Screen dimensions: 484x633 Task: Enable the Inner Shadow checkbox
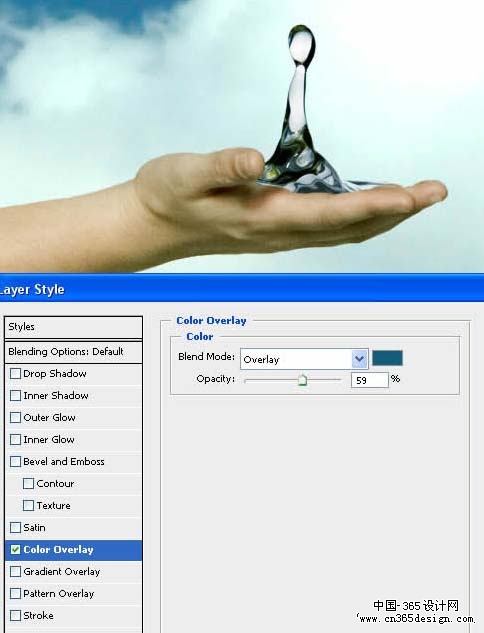[15, 395]
